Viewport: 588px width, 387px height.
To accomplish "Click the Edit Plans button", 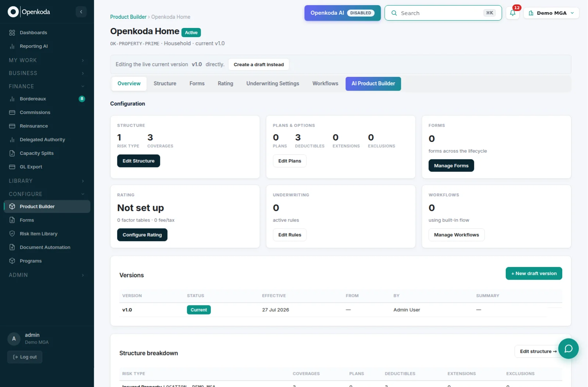I will tap(290, 161).
